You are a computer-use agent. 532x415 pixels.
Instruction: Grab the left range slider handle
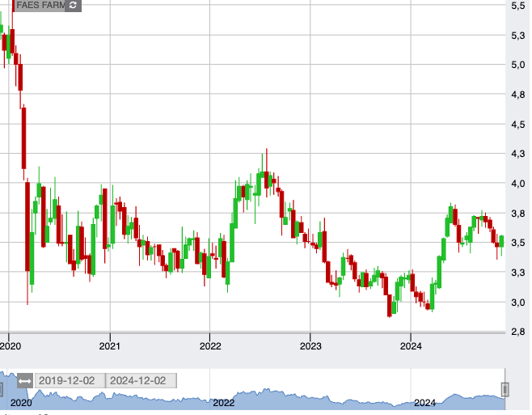point(1,390)
